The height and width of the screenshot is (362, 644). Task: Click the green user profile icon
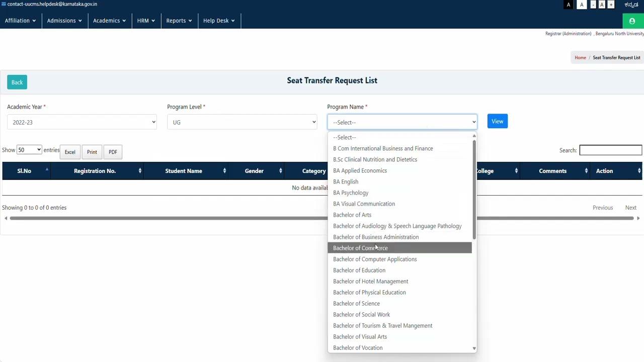coord(632,21)
